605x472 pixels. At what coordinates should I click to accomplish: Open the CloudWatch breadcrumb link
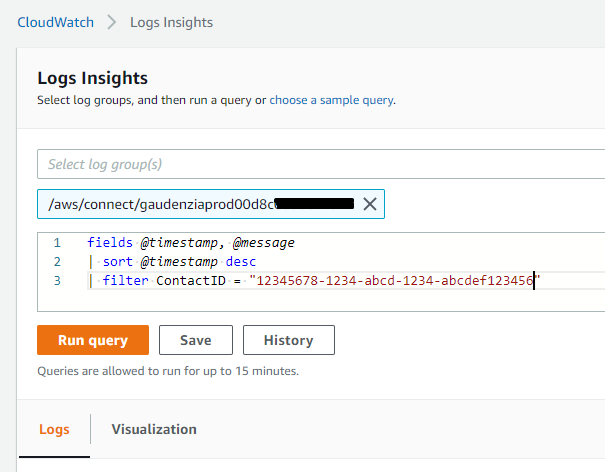pyautogui.click(x=56, y=22)
